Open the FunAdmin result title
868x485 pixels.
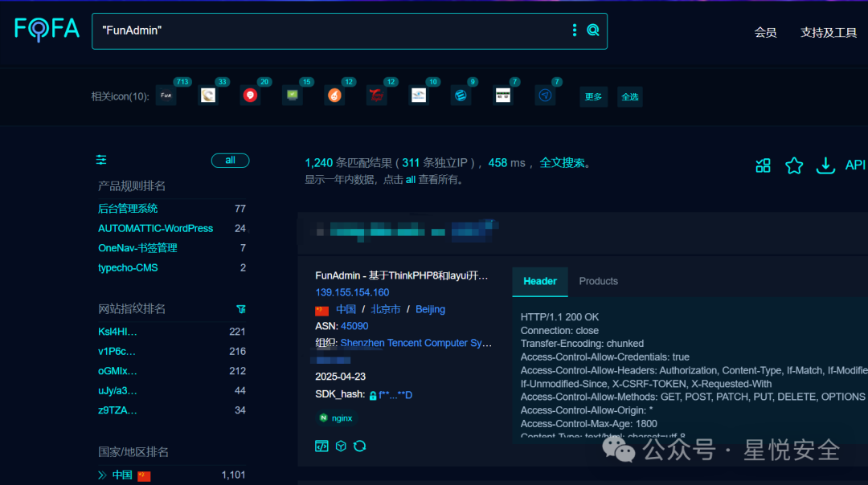(401, 275)
